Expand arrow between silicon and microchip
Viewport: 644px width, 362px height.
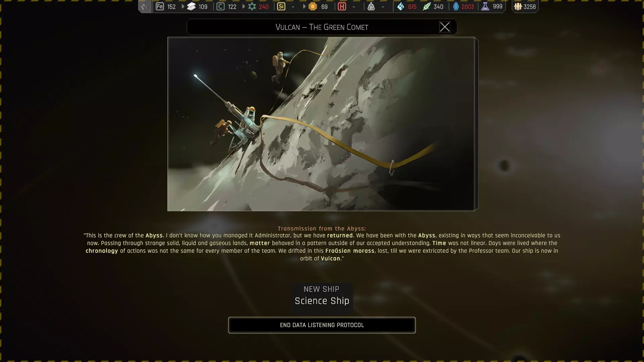pos(304,6)
